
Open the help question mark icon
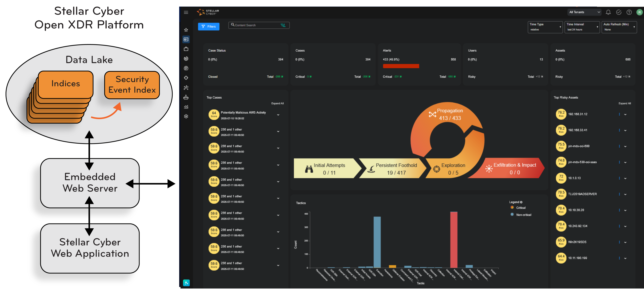pyautogui.click(x=629, y=12)
